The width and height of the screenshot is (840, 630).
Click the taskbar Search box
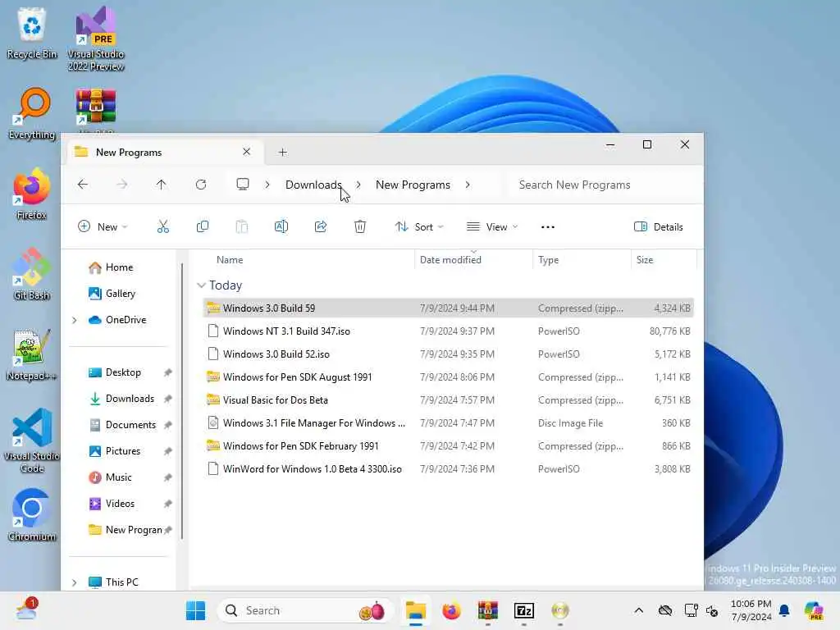pyautogui.click(x=305, y=610)
